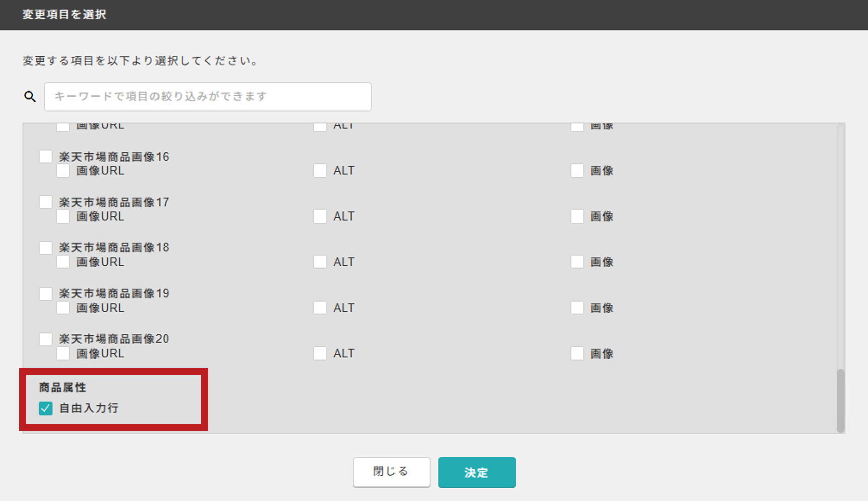Check 画像URL under 楽天市場商品画像19
This screenshot has width=868, height=501.
tap(63, 308)
